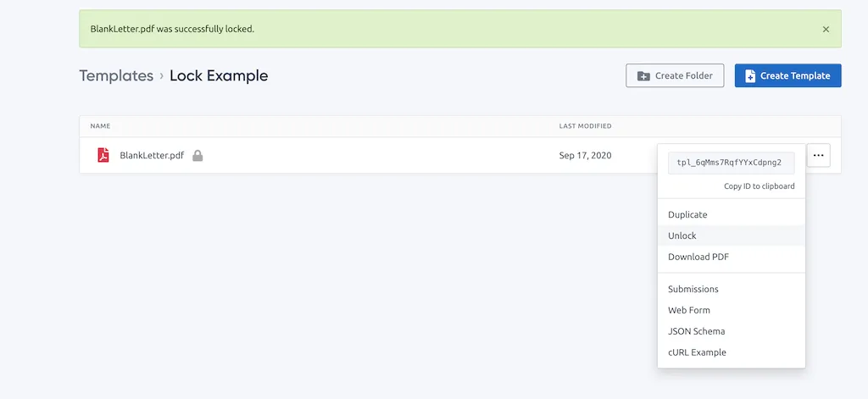The width and height of the screenshot is (868, 399).
Task: Click the Lock Example breadcrumb title
Action: coord(219,75)
